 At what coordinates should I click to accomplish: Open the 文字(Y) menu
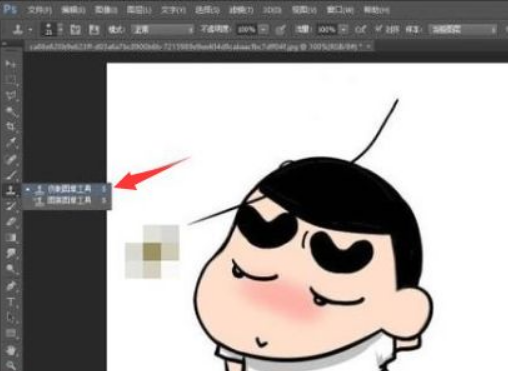(173, 10)
